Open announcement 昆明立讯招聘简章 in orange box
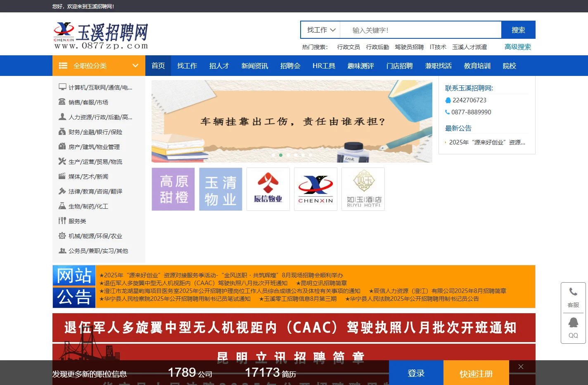 click(x=321, y=283)
